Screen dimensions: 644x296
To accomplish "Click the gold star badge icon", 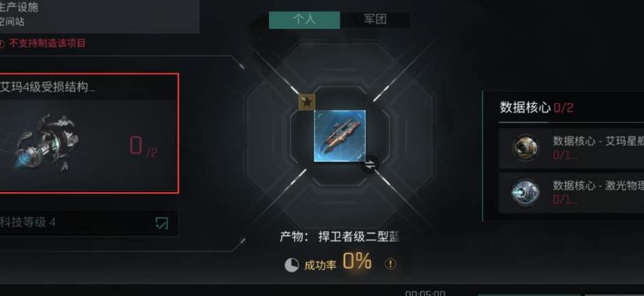I will pos(307,102).
